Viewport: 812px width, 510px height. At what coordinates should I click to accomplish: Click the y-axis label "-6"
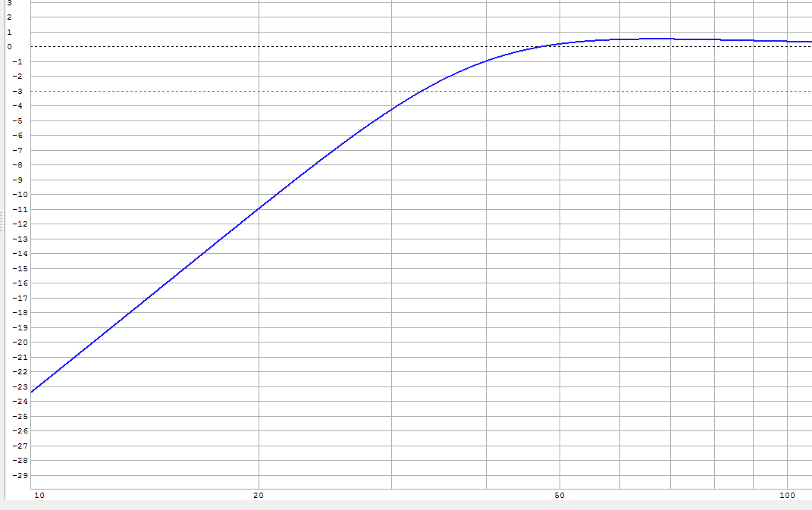tap(17, 136)
